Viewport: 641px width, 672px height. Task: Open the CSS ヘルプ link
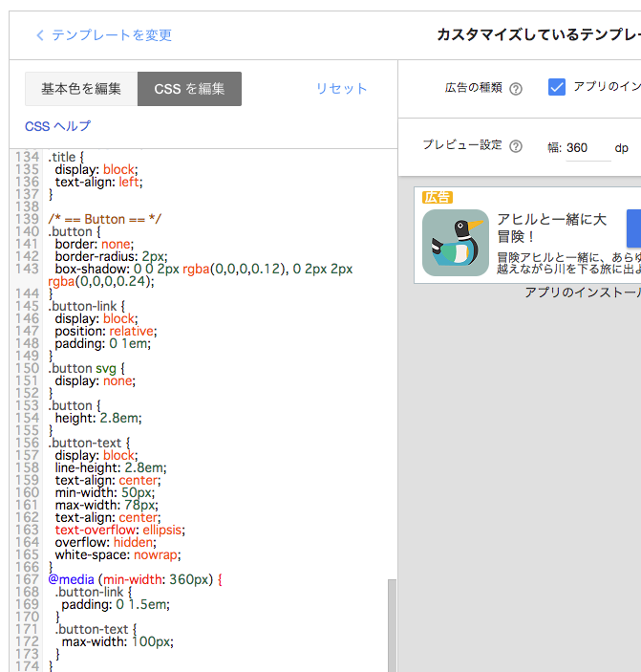point(58,126)
